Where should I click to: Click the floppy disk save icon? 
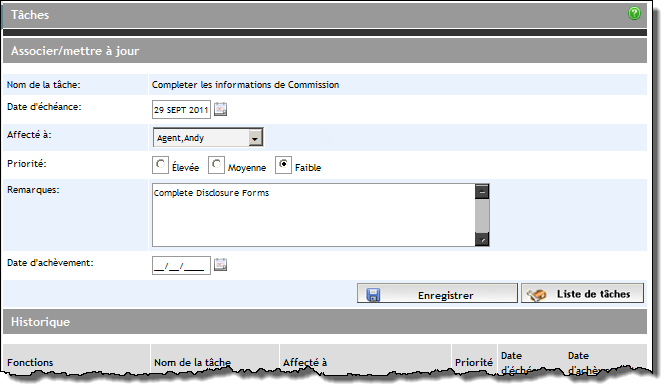pyautogui.click(x=373, y=295)
